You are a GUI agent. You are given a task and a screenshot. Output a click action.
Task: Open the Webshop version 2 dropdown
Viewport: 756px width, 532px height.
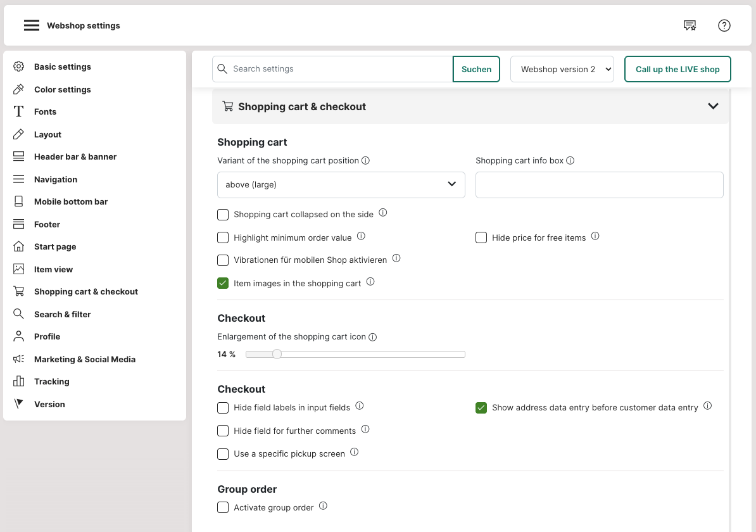(562, 69)
